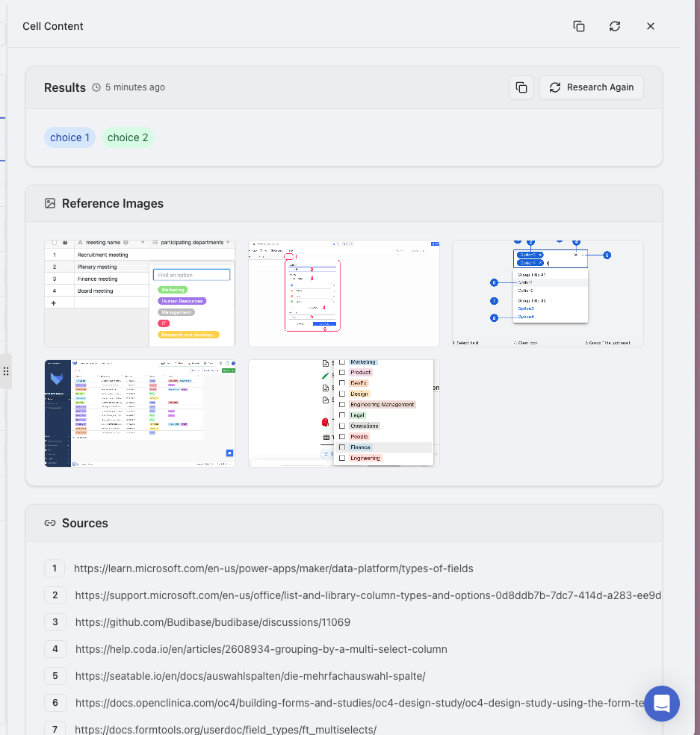The height and width of the screenshot is (735, 700).
Task: Select the choice 2 tag
Action: pos(127,137)
